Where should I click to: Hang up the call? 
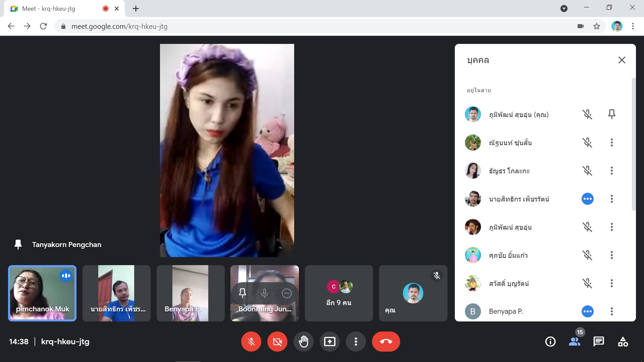pyautogui.click(x=386, y=342)
